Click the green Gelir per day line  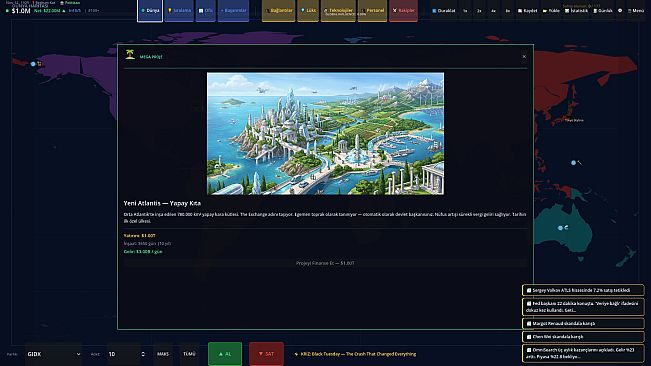(143, 251)
